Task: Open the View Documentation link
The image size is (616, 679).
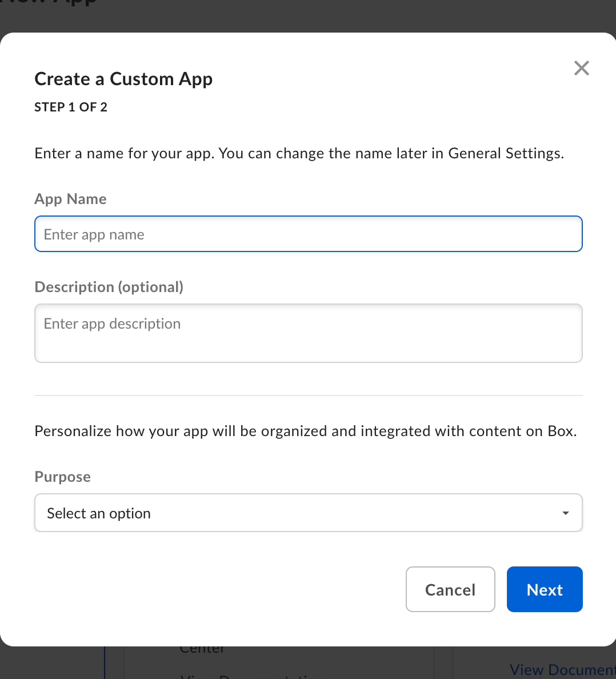Action: click(x=562, y=669)
